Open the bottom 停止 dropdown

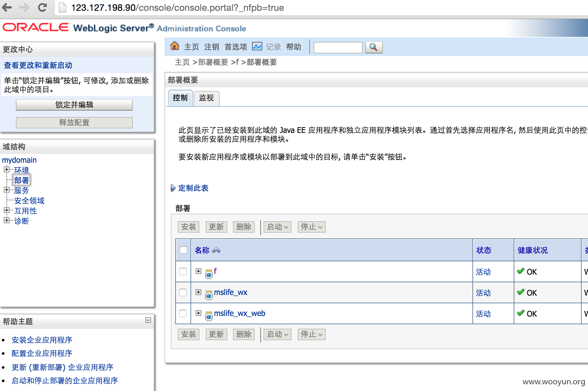[x=311, y=334]
